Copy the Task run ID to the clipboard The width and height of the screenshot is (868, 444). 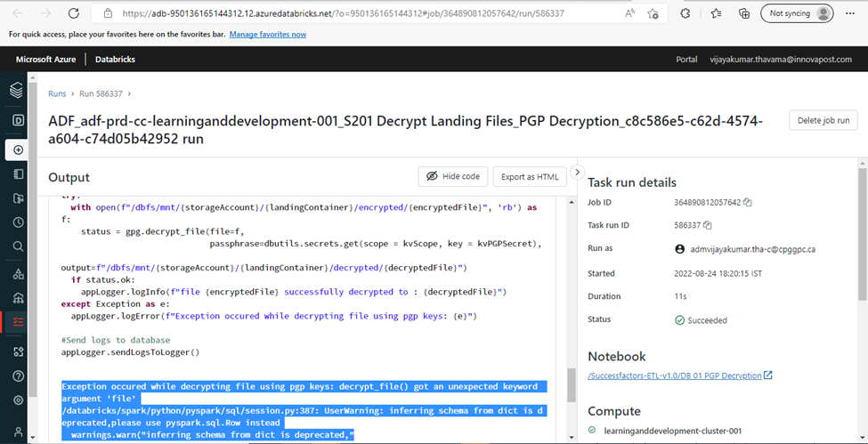click(707, 225)
